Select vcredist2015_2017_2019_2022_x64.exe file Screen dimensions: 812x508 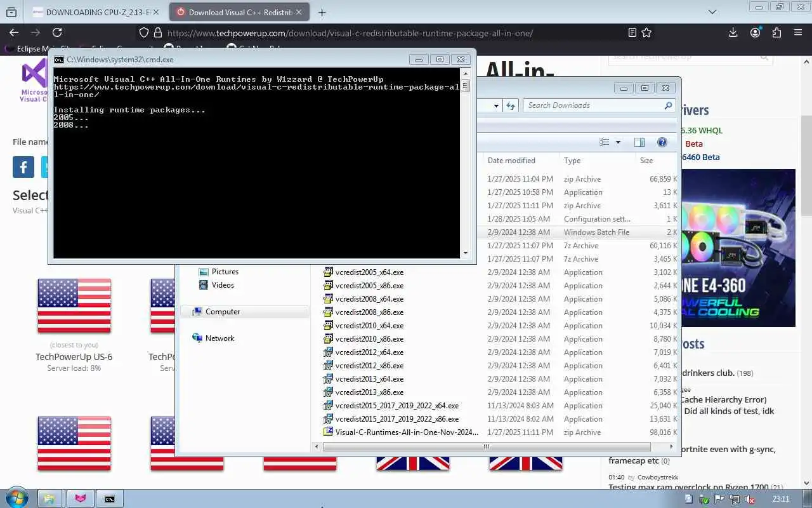pos(396,406)
